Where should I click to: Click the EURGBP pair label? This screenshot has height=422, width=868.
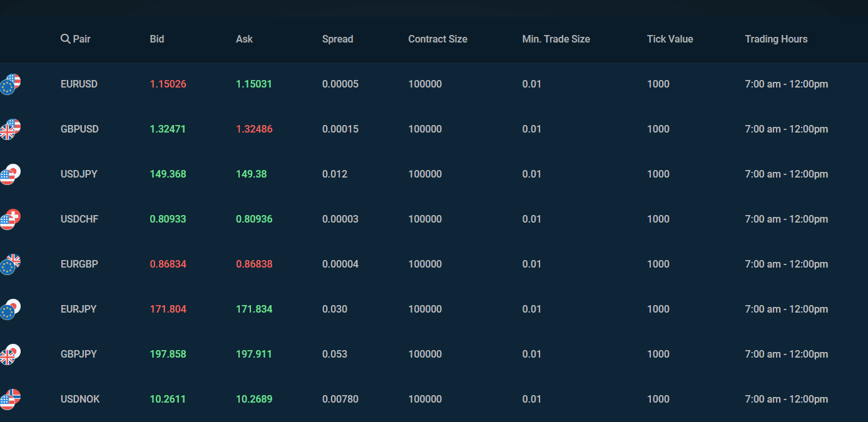coord(80,264)
